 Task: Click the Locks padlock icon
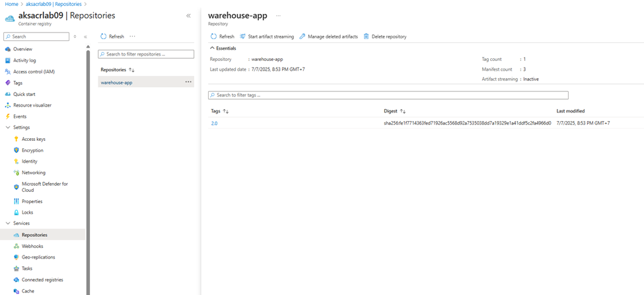click(17, 212)
